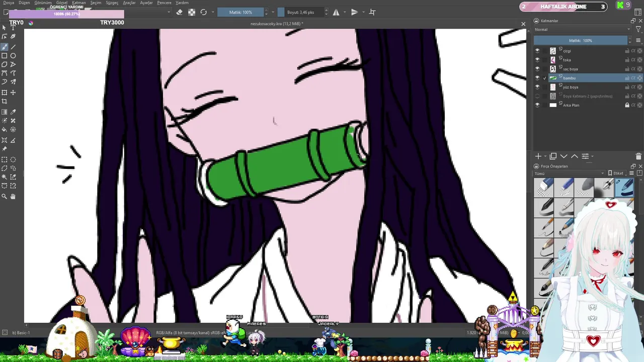Image resolution: width=644 pixels, height=362 pixels.
Task: Uncheck the bambu layer selection checkbox
Action: click(x=545, y=78)
